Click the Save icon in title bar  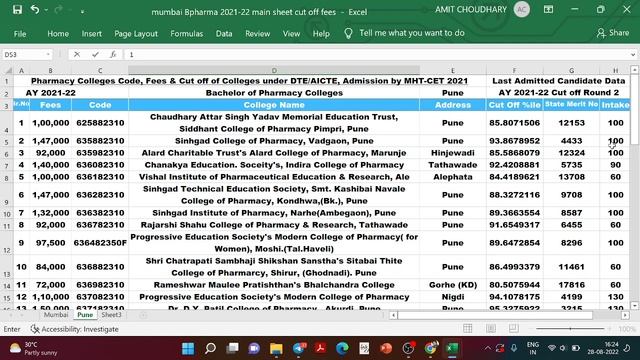(17, 10)
